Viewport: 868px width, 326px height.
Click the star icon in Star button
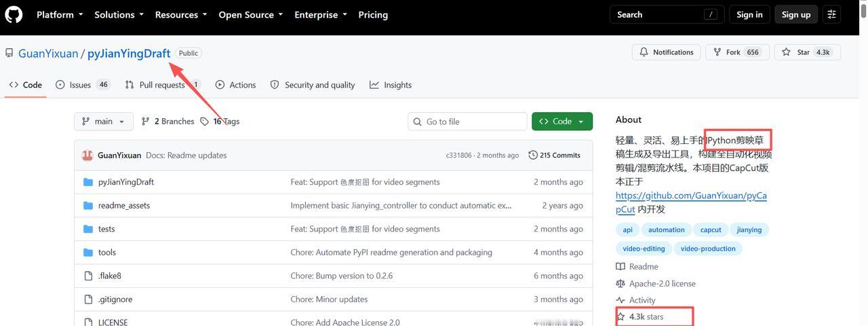pyautogui.click(x=786, y=52)
